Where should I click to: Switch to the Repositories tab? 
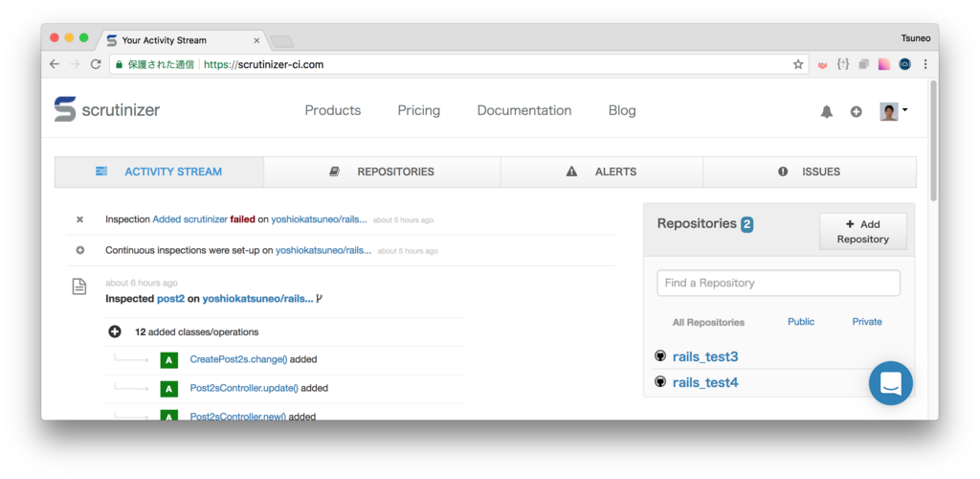tap(382, 172)
